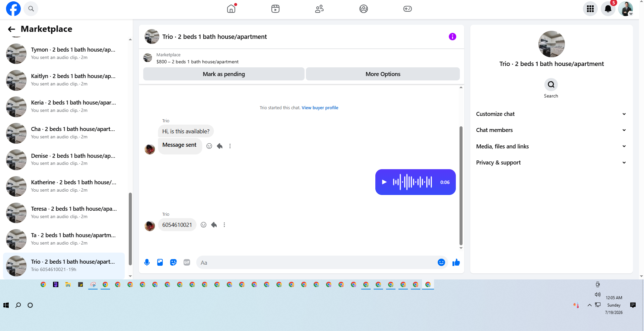The image size is (644, 331).
Task: Open more options for "Message sent" bubble
Action: pos(230,146)
